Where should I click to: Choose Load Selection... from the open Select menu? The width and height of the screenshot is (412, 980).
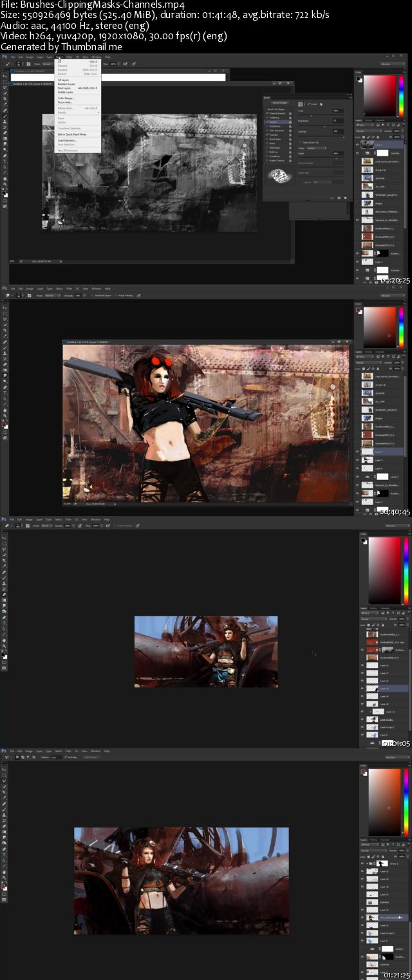click(x=67, y=140)
